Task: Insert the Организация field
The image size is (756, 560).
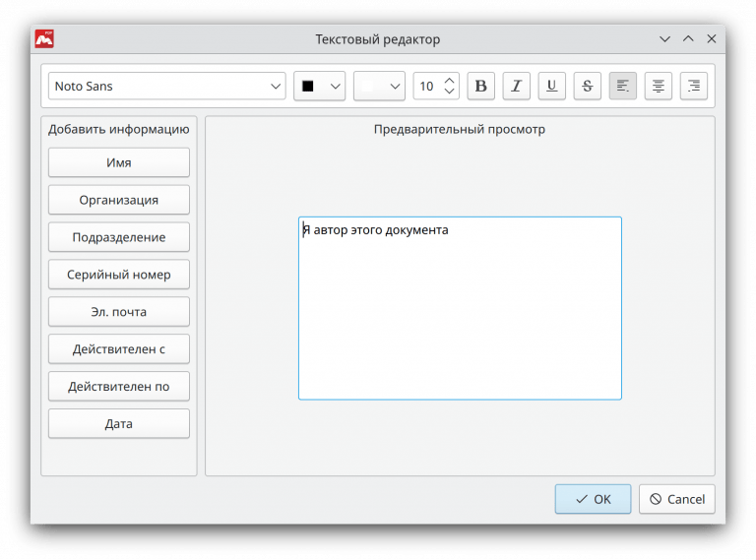Action: tap(118, 200)
